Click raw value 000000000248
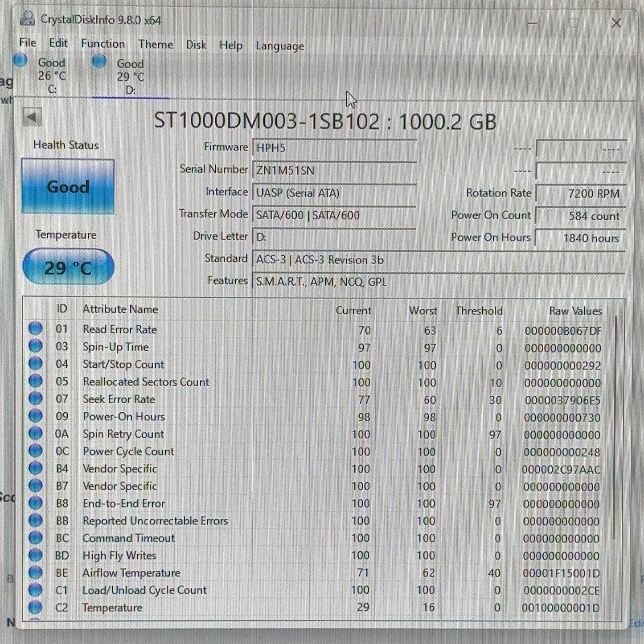The height and width of the screenshot is (644, 644). click(562, 452)
